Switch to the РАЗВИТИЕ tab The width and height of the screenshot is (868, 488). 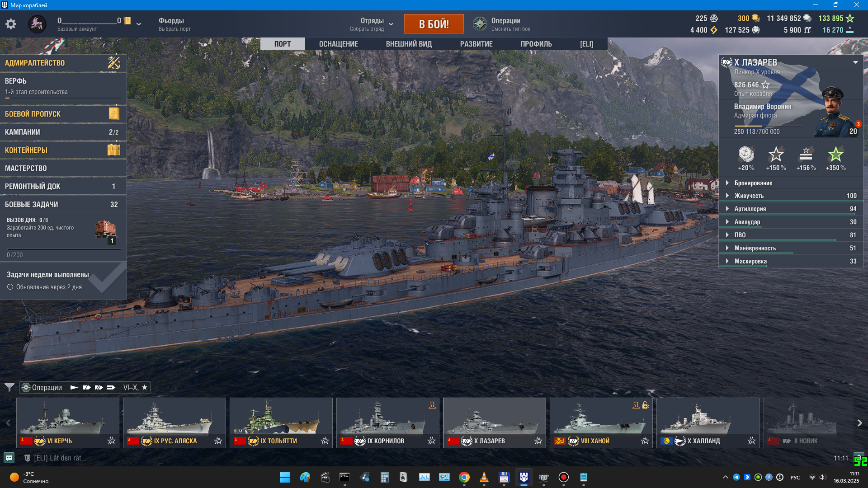click(x=476, y=44)
